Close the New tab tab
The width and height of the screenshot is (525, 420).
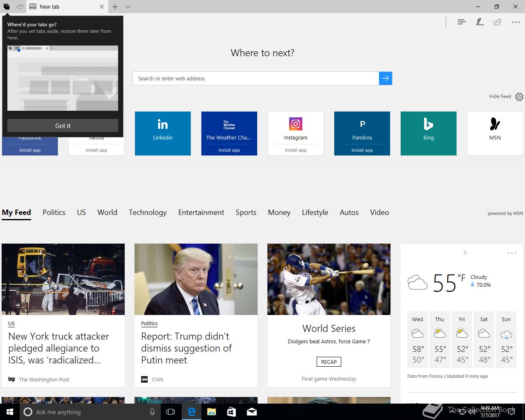(102, 7)
